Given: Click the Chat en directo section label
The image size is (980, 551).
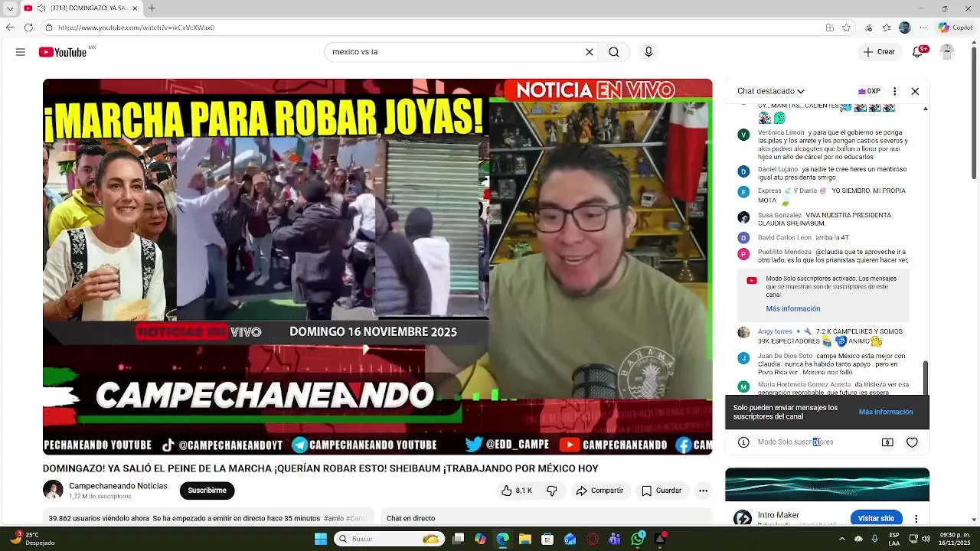Looking at the screenshot, I should click(x=410, y=518).
